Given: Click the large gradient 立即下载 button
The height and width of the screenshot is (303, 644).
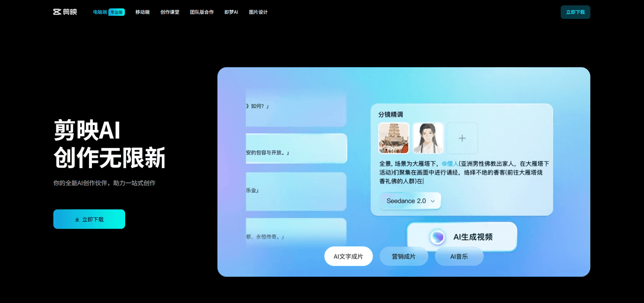Looking at the screenshot, I should coord(89,219).
